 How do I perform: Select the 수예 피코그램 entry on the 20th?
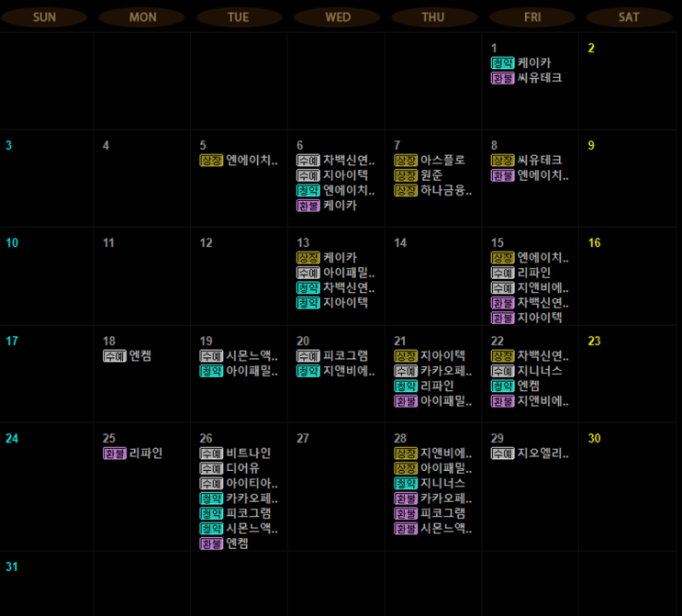pos(332,356)
